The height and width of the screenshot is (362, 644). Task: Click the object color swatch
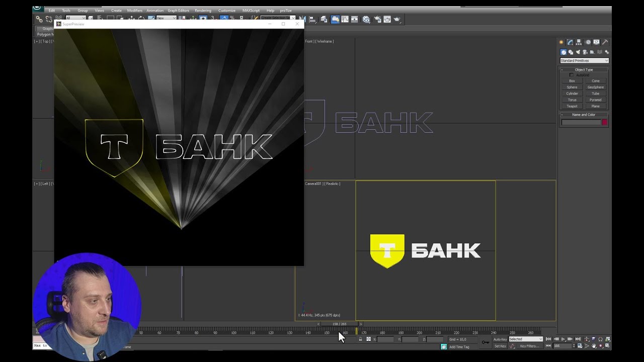pos(605,122)
